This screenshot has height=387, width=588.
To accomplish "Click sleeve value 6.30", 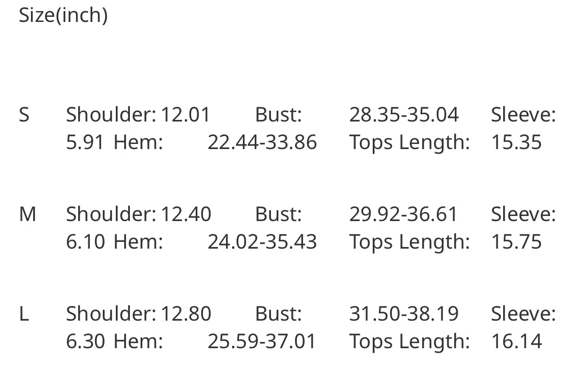I will [x=85, y=341].
